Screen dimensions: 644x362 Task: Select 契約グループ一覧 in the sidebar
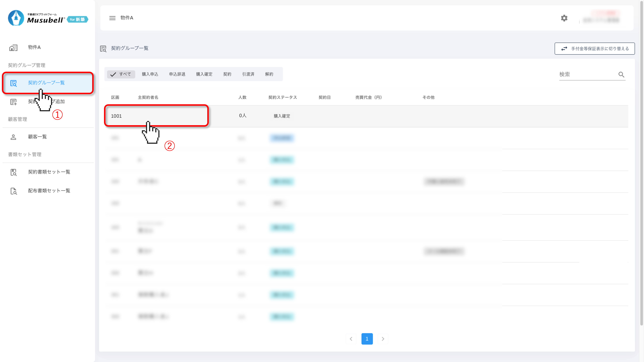(46, 83)
